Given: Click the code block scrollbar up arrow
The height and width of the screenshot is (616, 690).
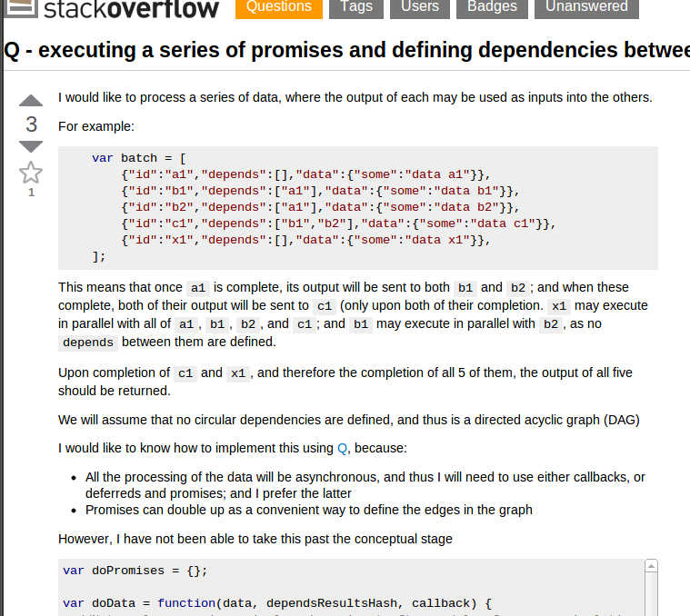Looking at the screenshot, I should [x=651, y=566].
